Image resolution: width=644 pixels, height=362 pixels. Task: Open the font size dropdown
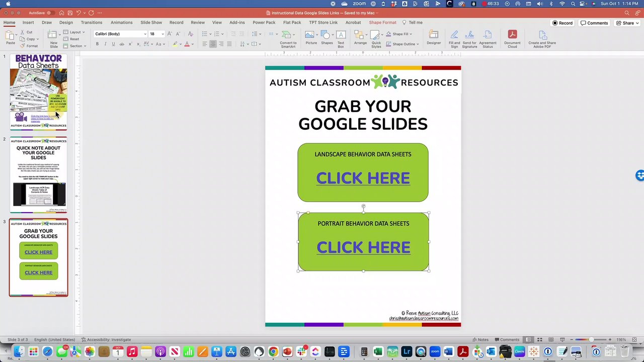(x=163, y=34)
